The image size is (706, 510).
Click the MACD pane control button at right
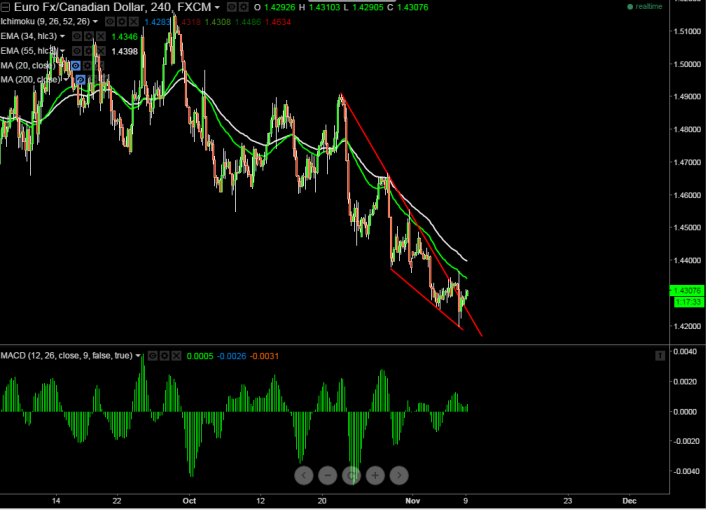click(x=660, y=356)
